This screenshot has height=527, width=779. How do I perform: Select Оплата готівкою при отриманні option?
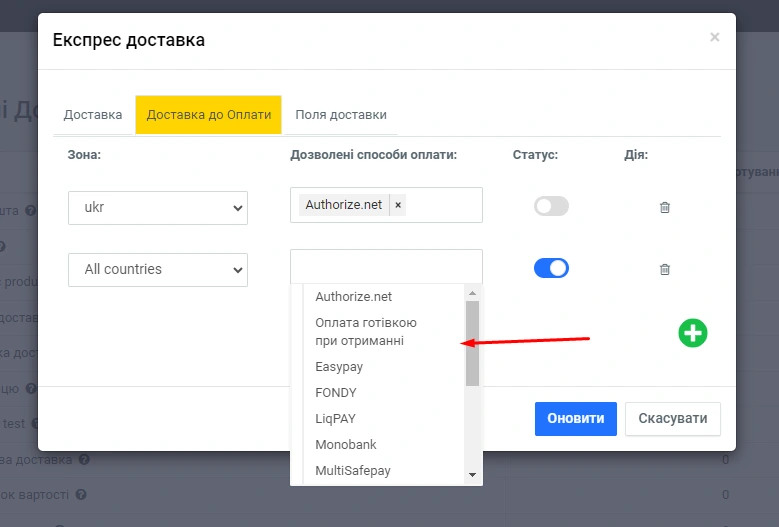click(366, 332)
